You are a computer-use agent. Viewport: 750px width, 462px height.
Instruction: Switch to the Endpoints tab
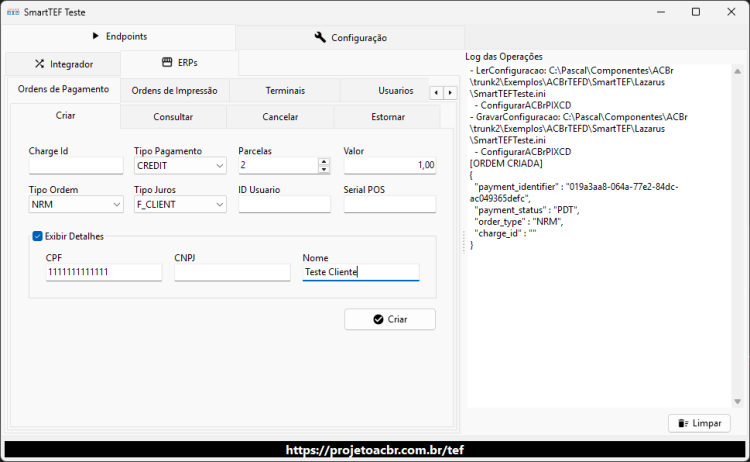click(118, 36)
